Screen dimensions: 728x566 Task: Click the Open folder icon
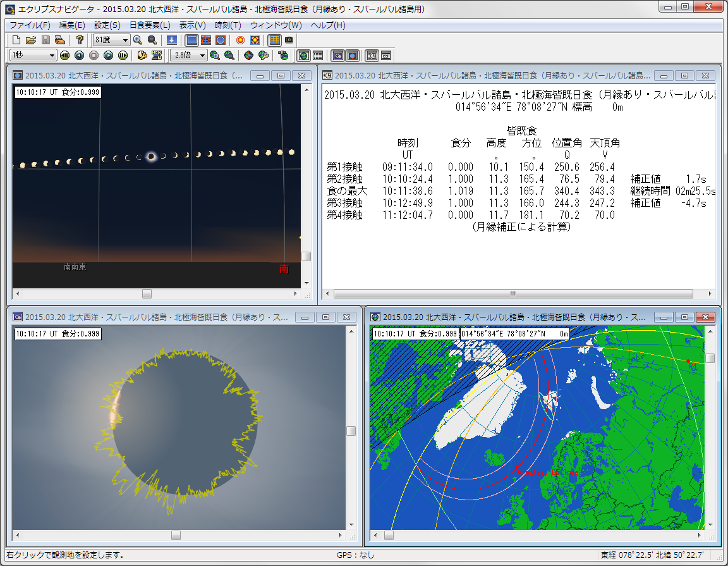30,40
